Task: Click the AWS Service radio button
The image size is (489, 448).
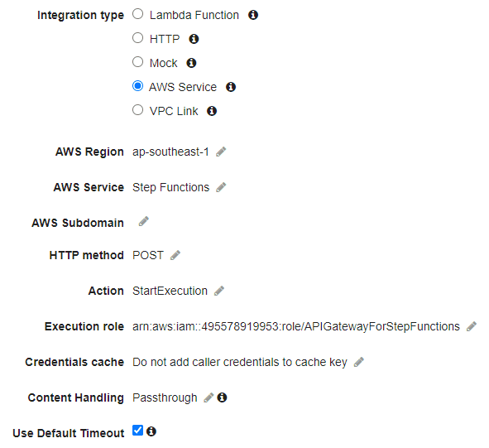Action: coord(137,86)
